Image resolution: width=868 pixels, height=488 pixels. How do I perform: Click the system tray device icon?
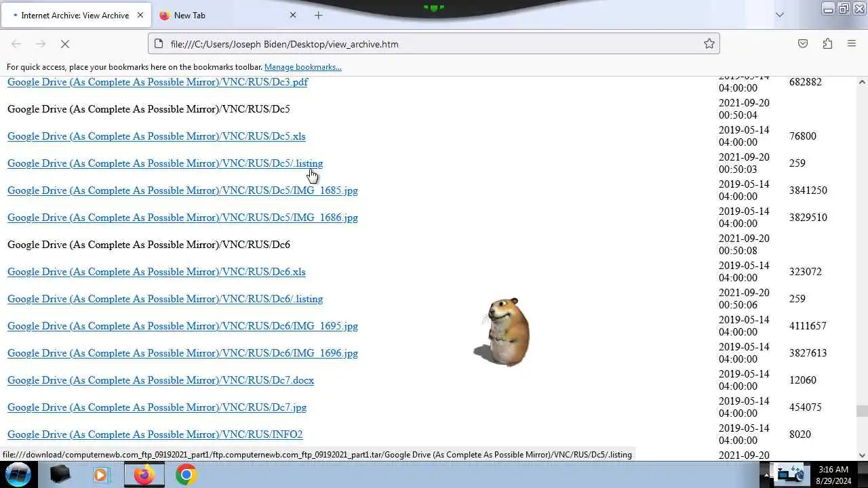pos(791,474)
